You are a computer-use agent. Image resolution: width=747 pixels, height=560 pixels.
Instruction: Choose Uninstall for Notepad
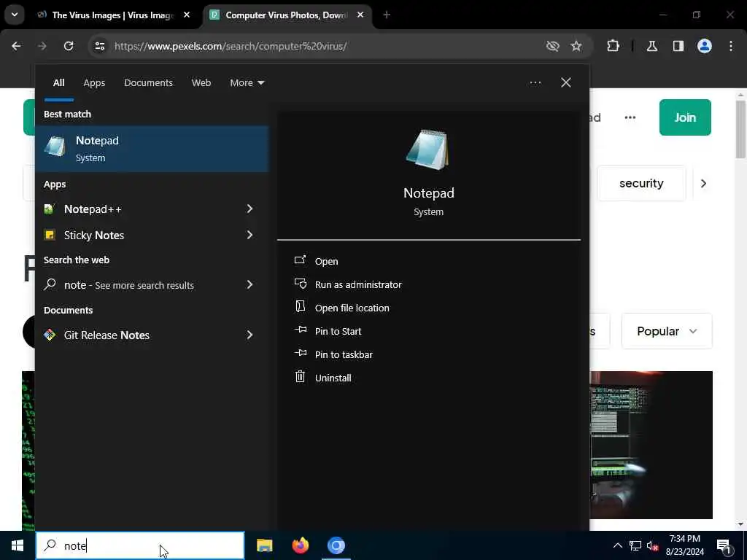pyautogui.click(x=322, y=378)
